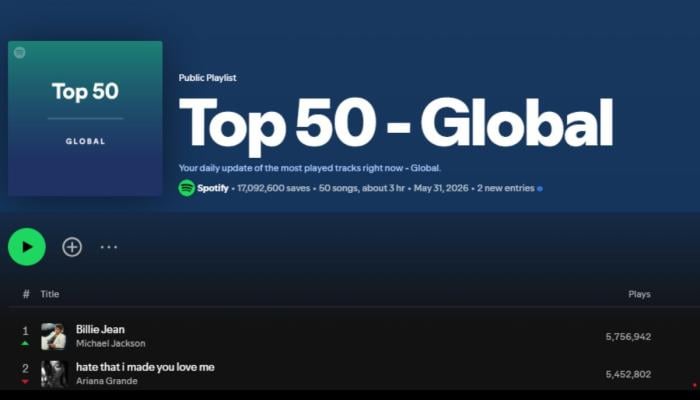Click play count 5,756,942

[628, 337]
